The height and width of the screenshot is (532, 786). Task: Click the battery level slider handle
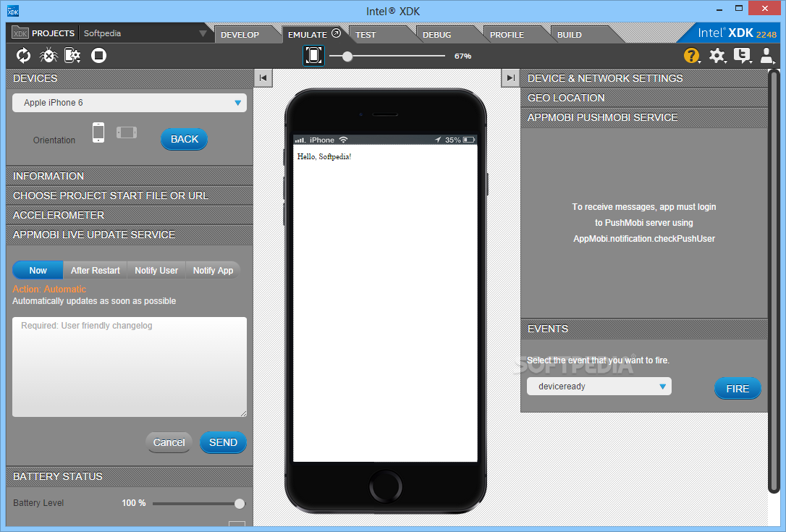[x=240, y=504]
